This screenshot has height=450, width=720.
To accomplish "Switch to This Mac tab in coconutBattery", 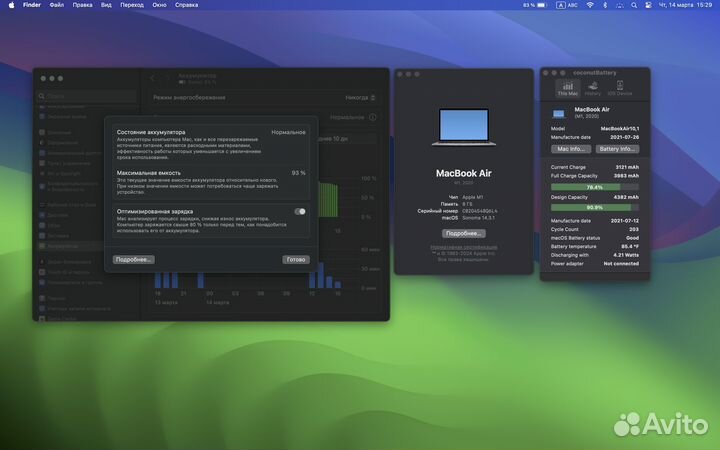I will (568, 88).
